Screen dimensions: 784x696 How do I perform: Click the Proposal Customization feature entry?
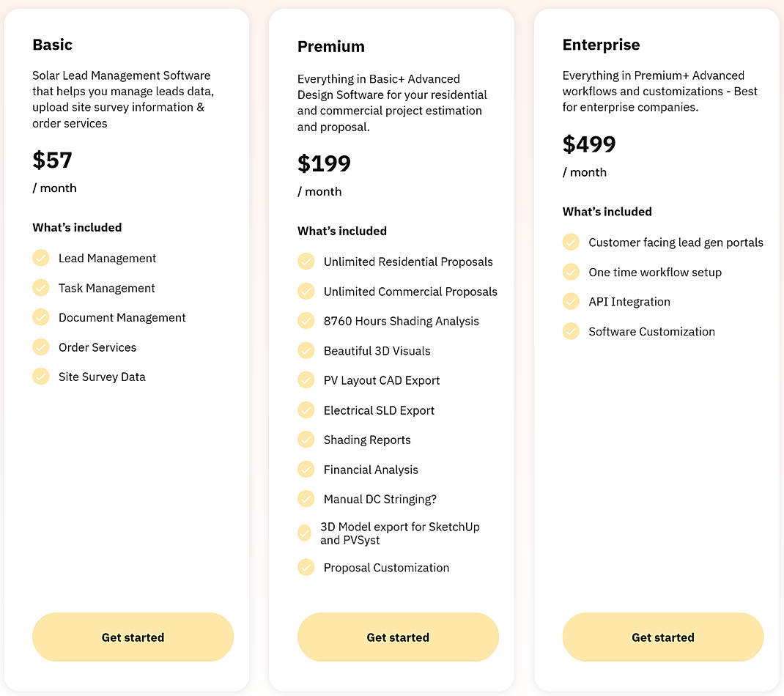coord(386,567)
